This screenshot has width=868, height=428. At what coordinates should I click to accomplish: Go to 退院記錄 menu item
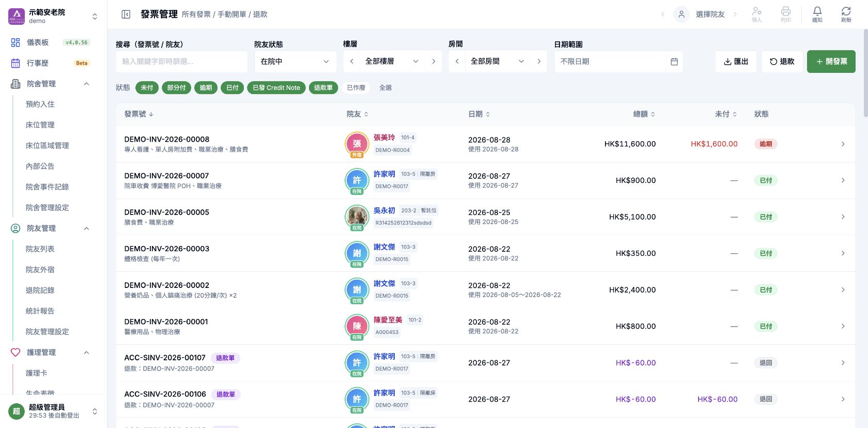click(x=40, y=291)
